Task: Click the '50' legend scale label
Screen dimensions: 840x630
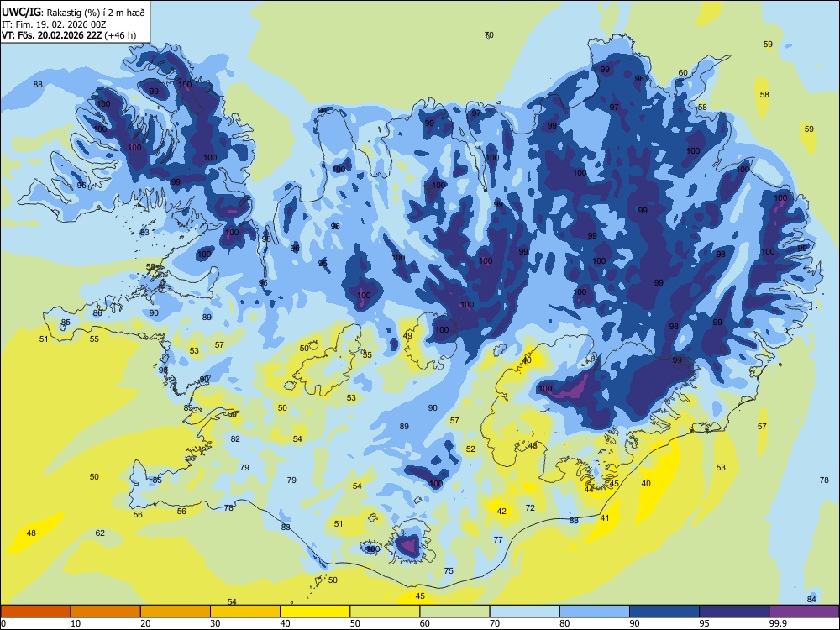Action: coord(354,623)
